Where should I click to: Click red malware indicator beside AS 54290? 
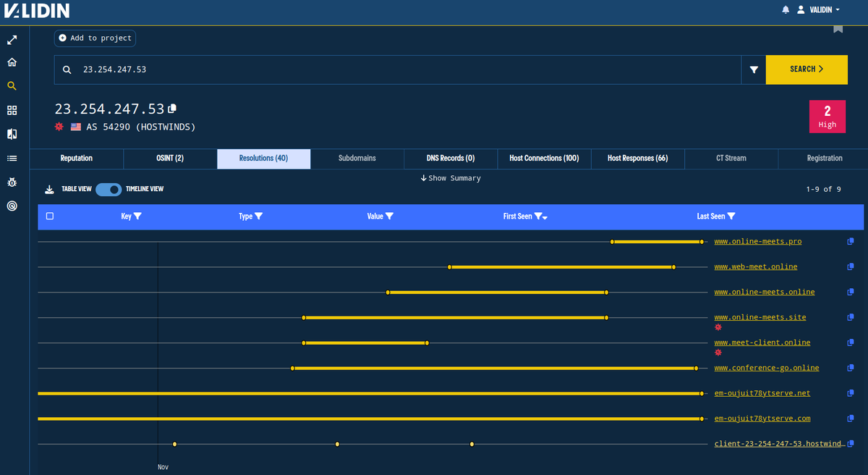point(59,127)
